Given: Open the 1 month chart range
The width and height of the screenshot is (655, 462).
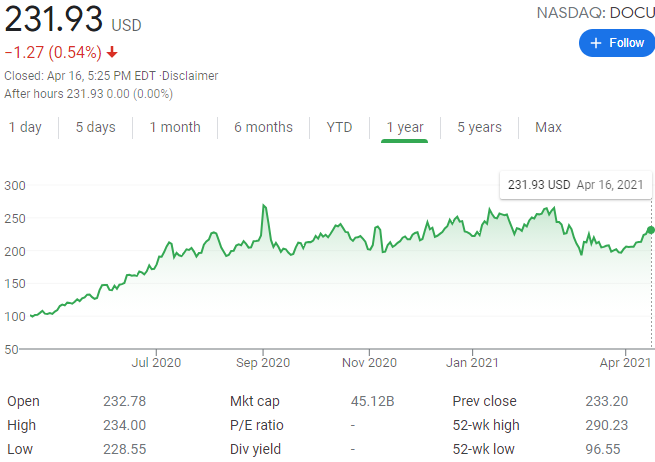Looking at the screenshot, I should pos(175,127).
